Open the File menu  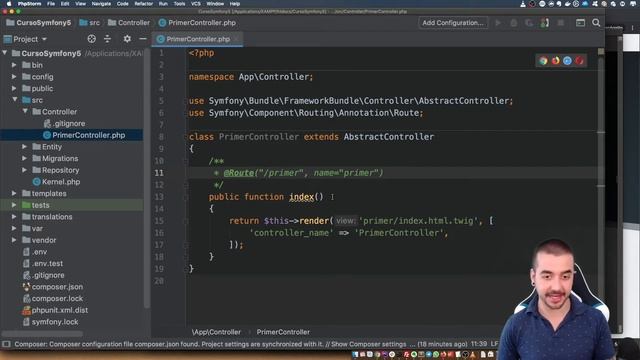point(51,4)
